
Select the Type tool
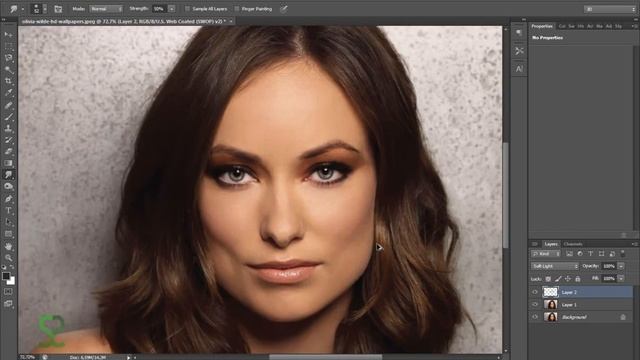[8, 211]
